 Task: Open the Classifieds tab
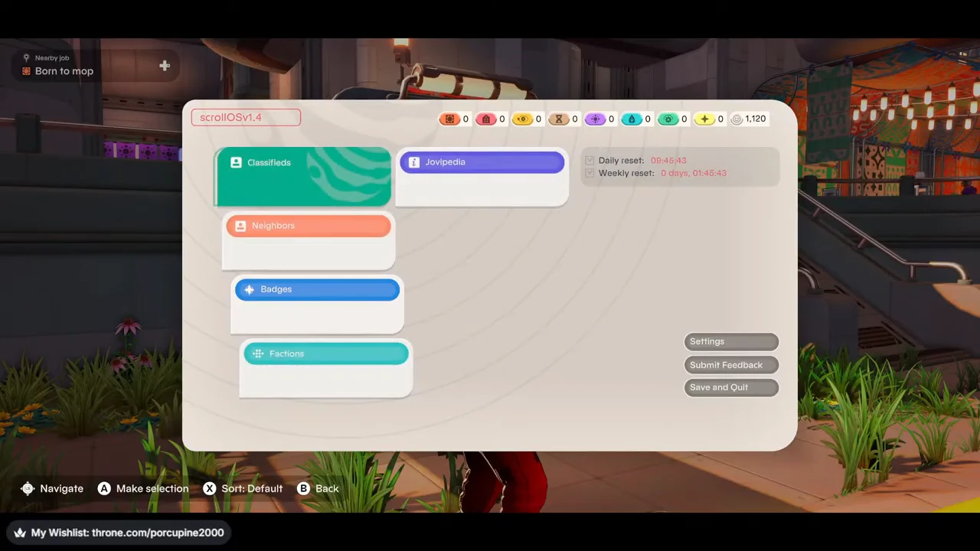tap(303, 177)
